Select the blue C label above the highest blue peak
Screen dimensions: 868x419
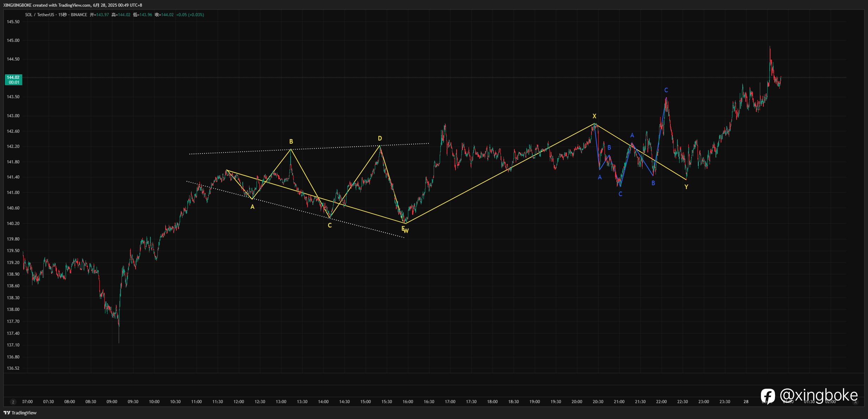tap(666, 90)
